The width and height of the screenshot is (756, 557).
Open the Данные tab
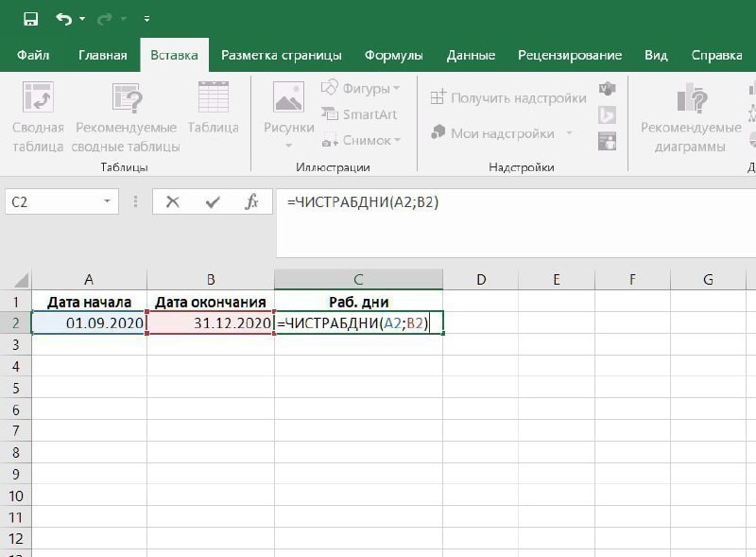471,55
